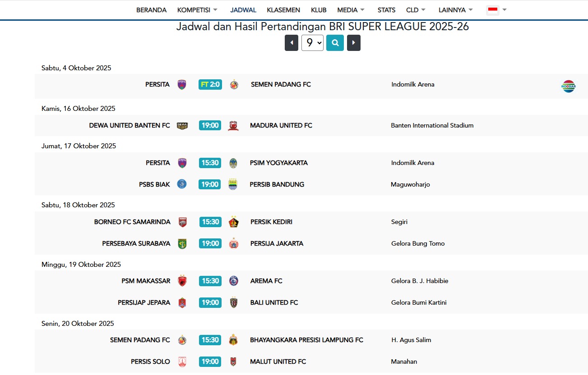Open the KLASEMEN page
Image resolution: width=588 pixels, height=375 pixels.
pos(283,10)
